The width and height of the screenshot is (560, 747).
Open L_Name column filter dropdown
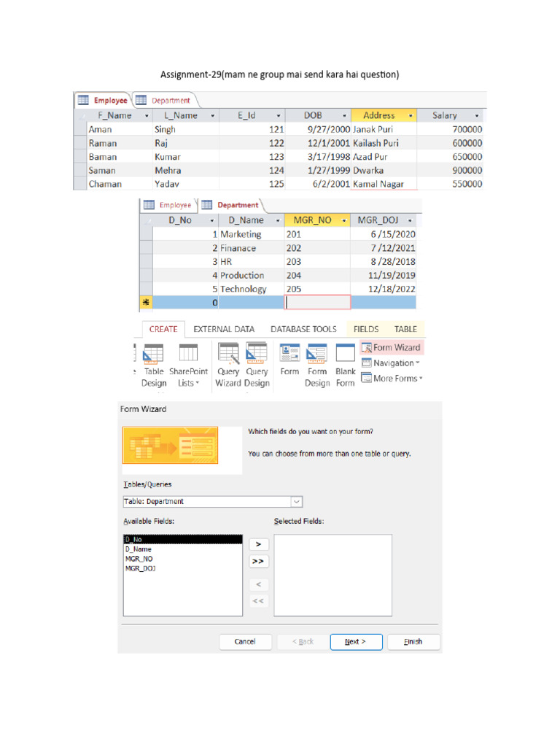212,116
